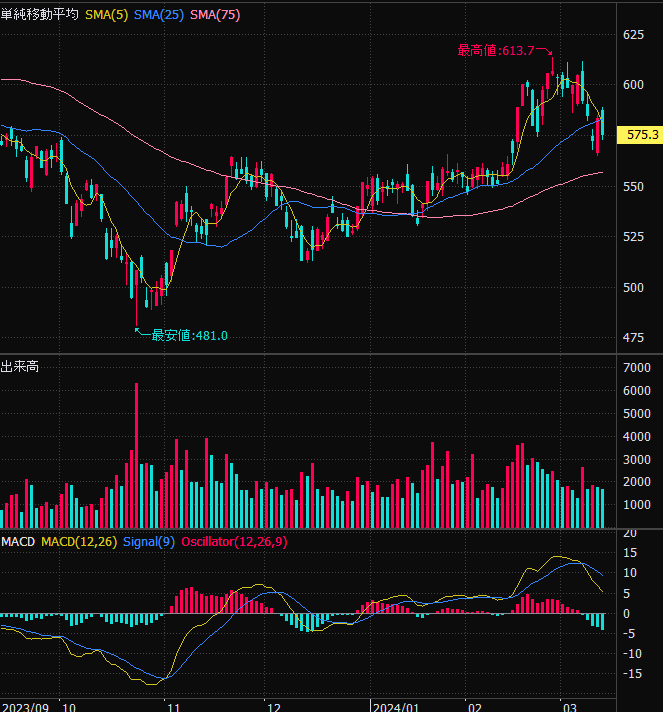
Task: Click the SMA(25) legend label
Action: (x=159, y=15)
